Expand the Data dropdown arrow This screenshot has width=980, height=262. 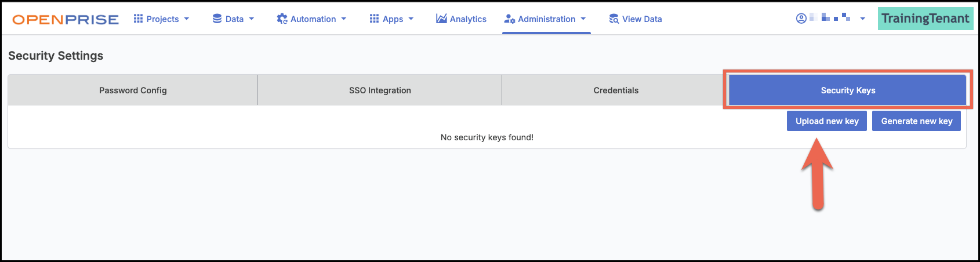[x=252, y=19]
